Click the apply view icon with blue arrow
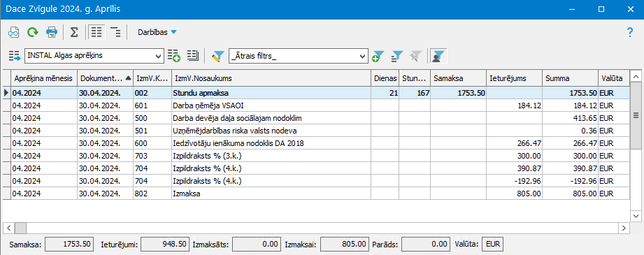The height and width of the screenshot is (255, 644). 15,56
